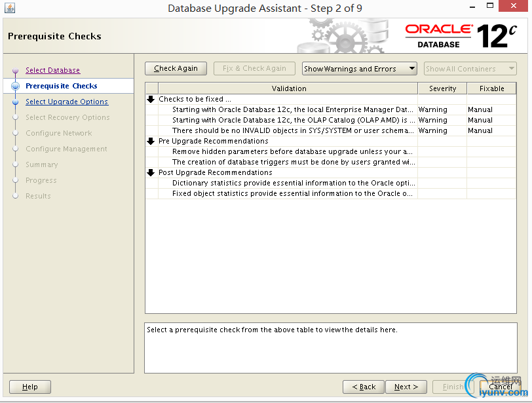Click the Finish button
Viewport: 532px width, 403px height.
[453, 387]
